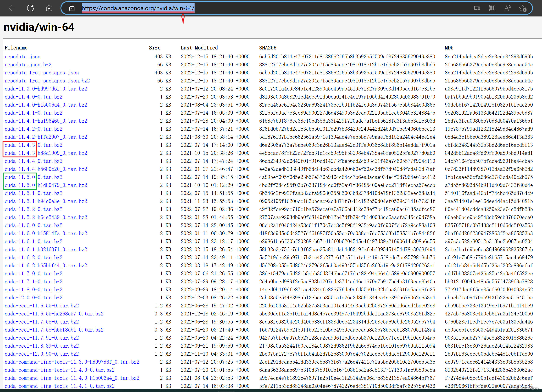Go to browser home page icon

[x=49, y=8]
